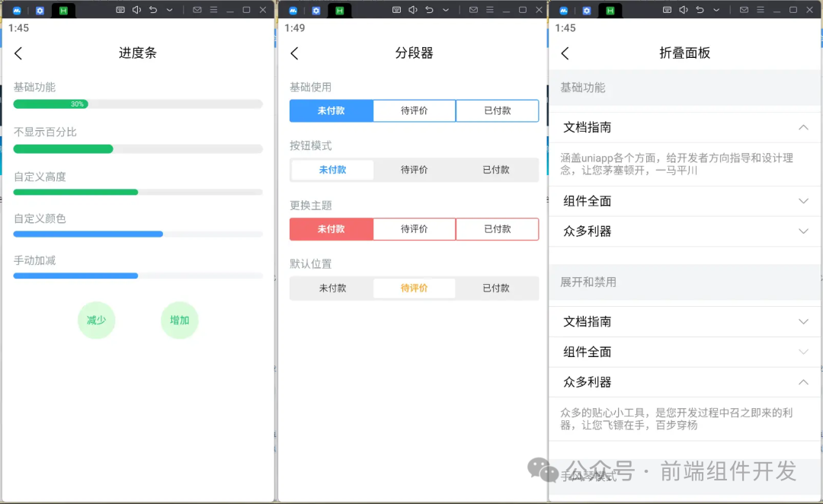Click disabled 组件全面 under 展开和禁用

pos(685,352)
